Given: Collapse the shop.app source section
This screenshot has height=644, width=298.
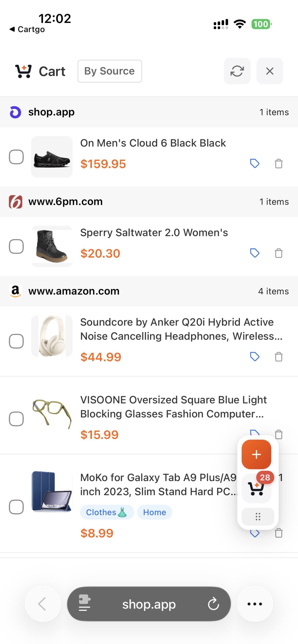Looking at the screenshot, I should pyautogui.click(x=149, y=112).
